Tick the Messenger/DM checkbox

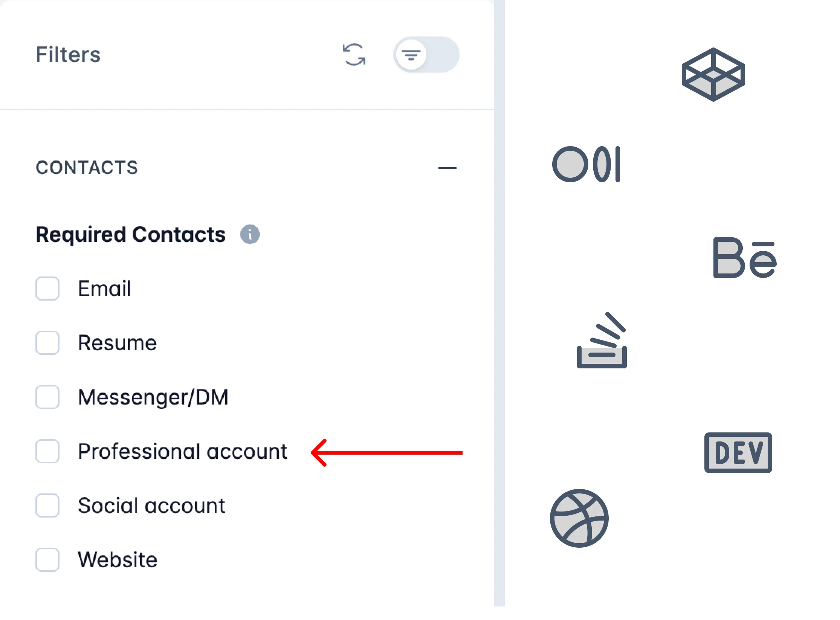point(47,397)
